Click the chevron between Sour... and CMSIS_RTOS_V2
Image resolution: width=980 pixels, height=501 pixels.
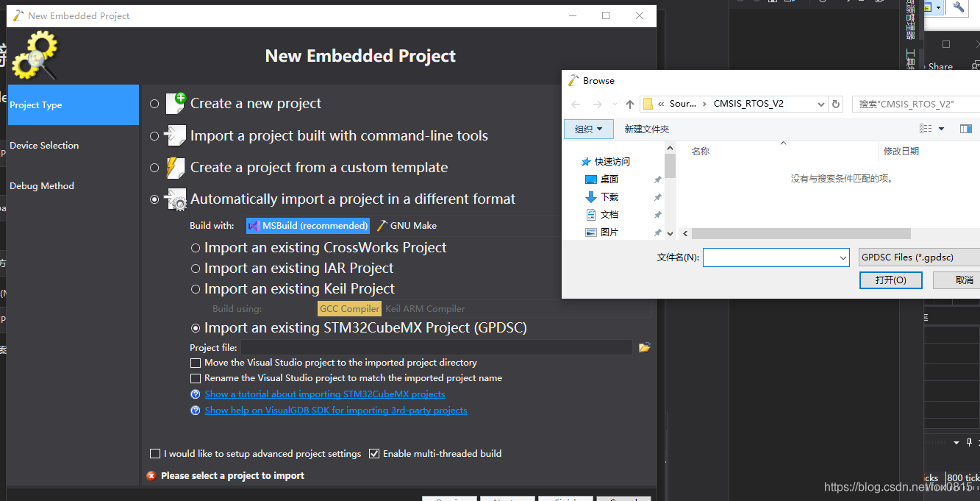click(705, 104)
